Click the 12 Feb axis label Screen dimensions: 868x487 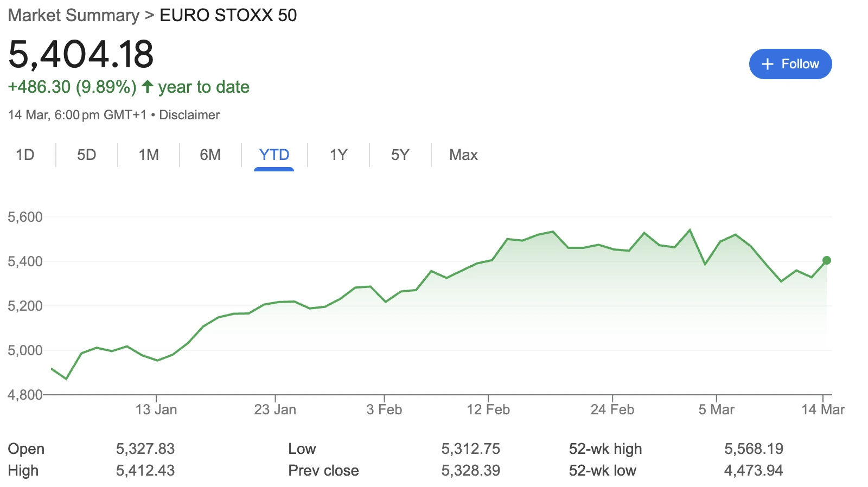(x=488, y=409)
